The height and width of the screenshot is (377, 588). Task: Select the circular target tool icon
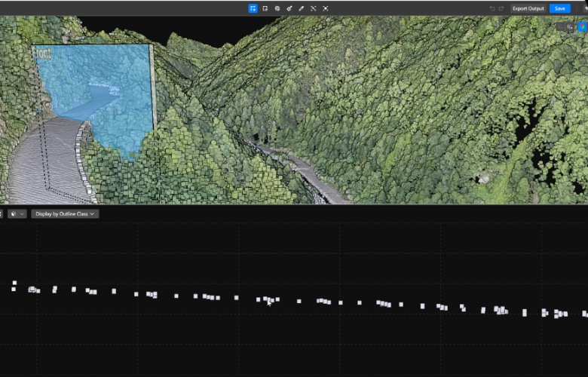(277, 8)
